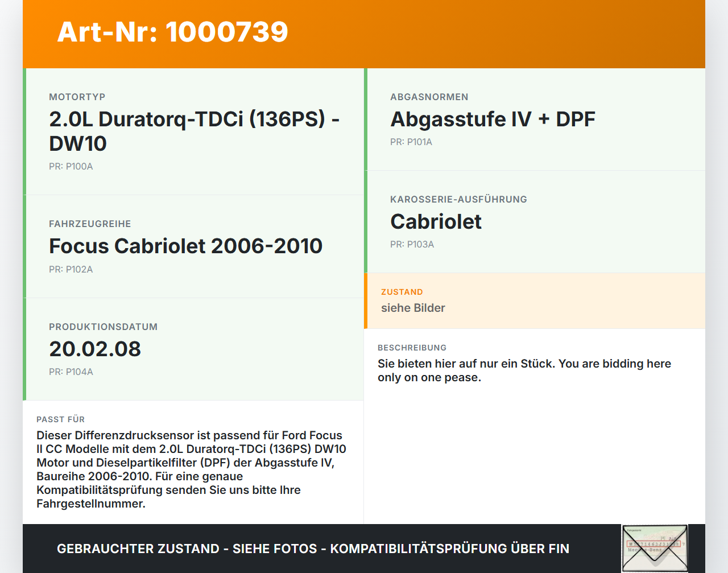
Task: Click the PR: P103A code
Action: coord(412,244)
